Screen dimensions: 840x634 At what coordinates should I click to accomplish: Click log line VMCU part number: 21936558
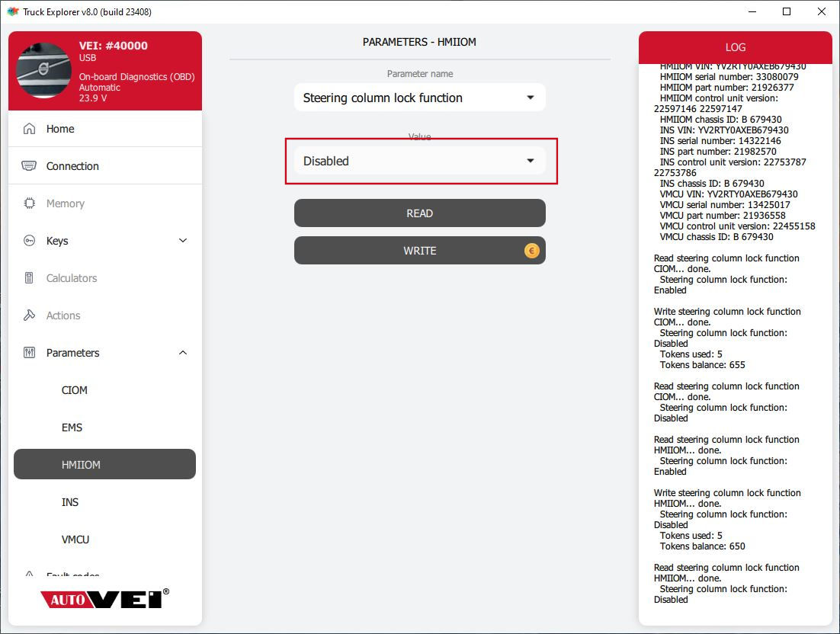click(x=723, y=215)
